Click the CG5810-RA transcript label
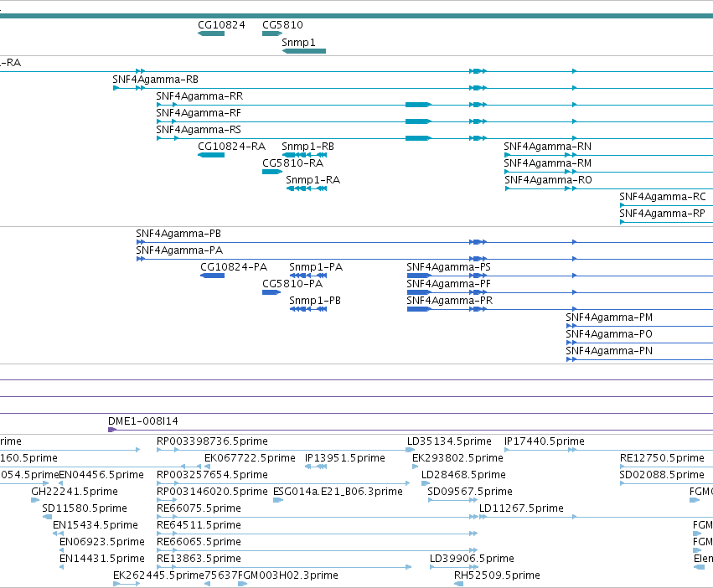713x588 pixels. pos(293,162)
